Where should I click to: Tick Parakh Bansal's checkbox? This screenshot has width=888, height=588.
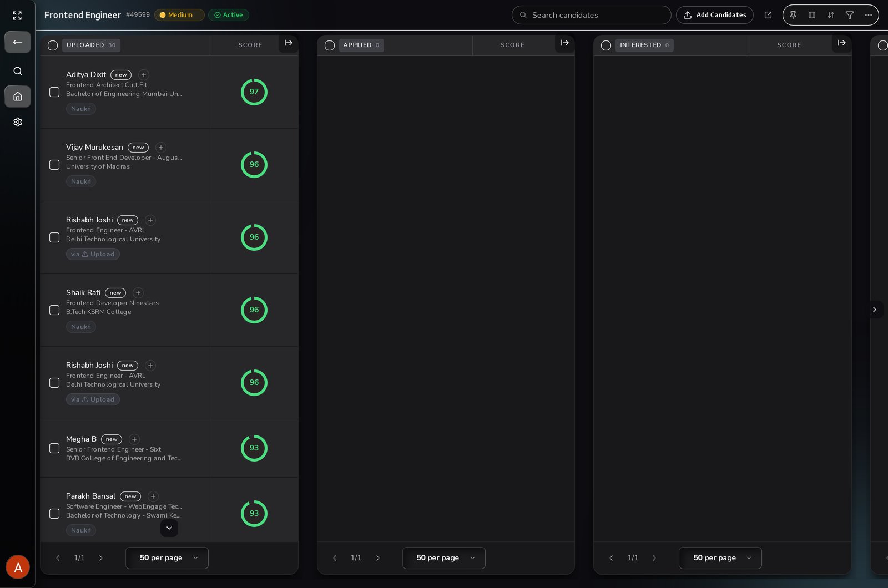click(x=54, y=514)
